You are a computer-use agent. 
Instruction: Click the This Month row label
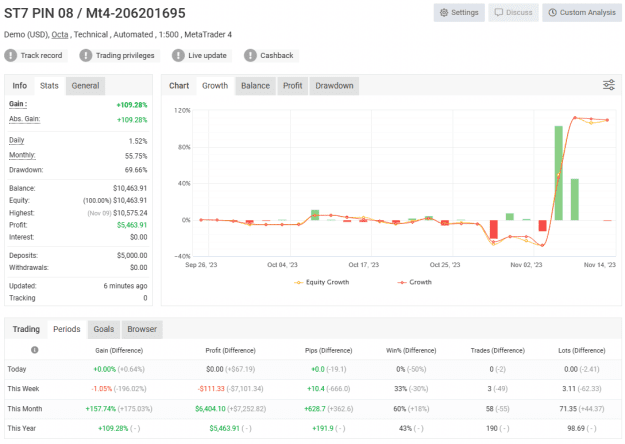(x=25, y=409)
